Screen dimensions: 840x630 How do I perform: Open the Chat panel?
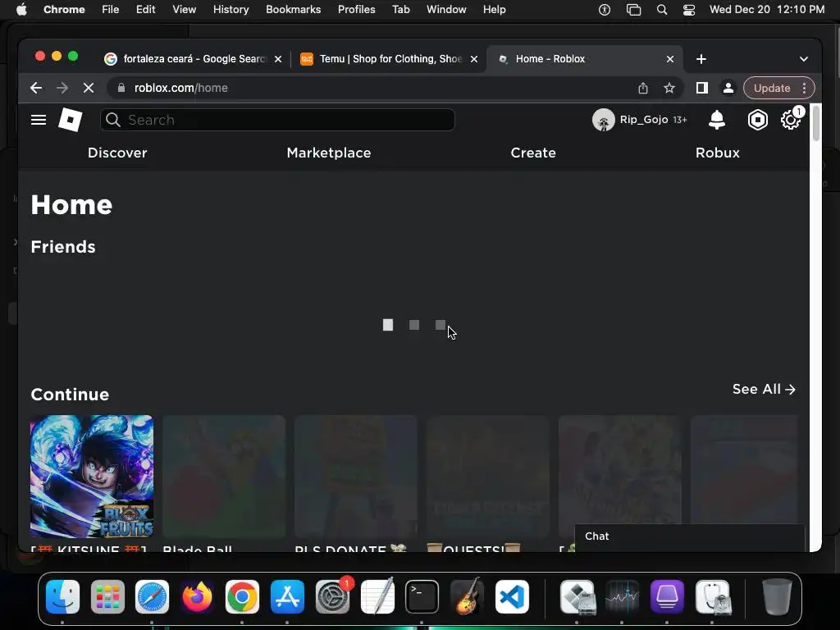(x=689, y=536)
